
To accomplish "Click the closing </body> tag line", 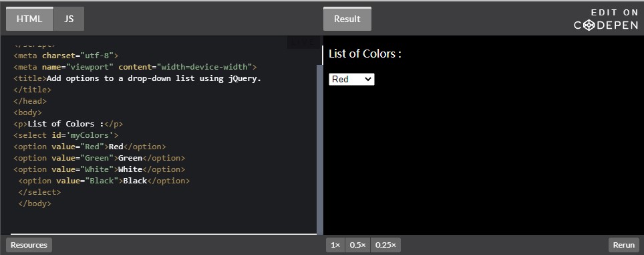I will 35,203.
